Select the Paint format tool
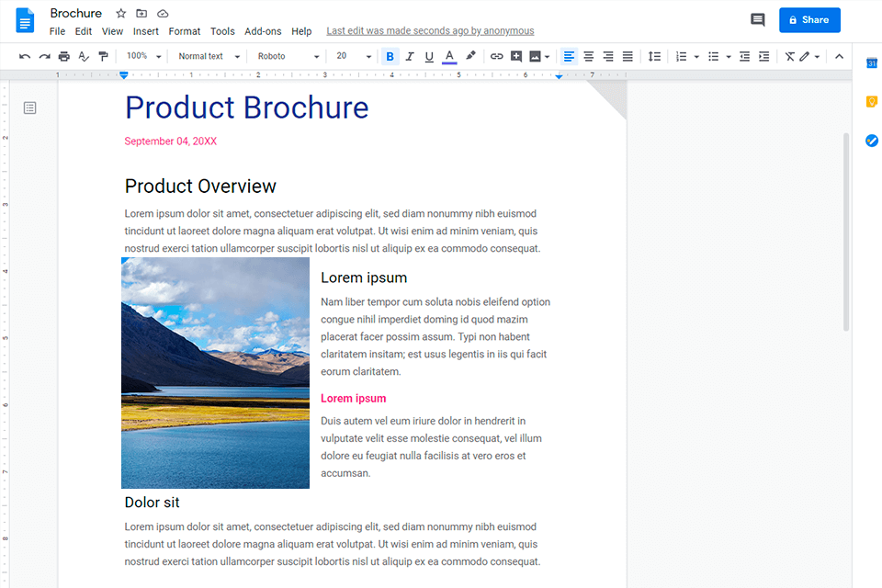Viewport: 882px width, 588px height. coord(103,56)
